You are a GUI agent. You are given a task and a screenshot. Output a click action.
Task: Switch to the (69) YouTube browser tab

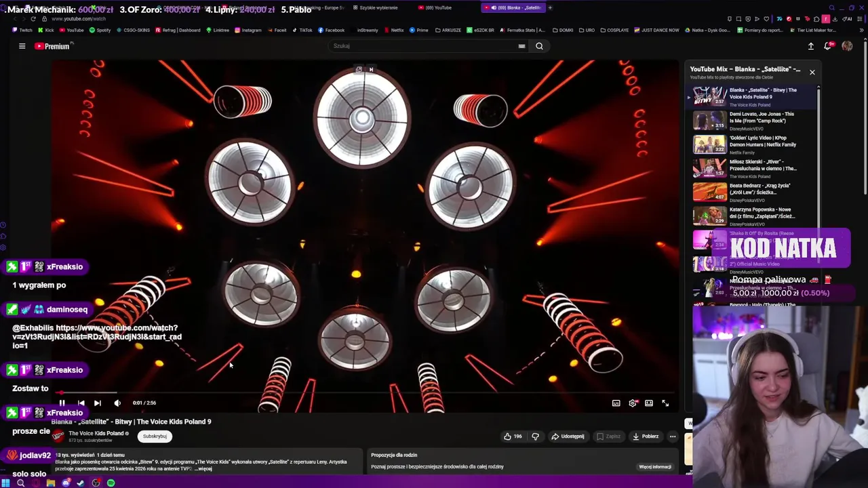pyautogui.click(x=435, y=7)
